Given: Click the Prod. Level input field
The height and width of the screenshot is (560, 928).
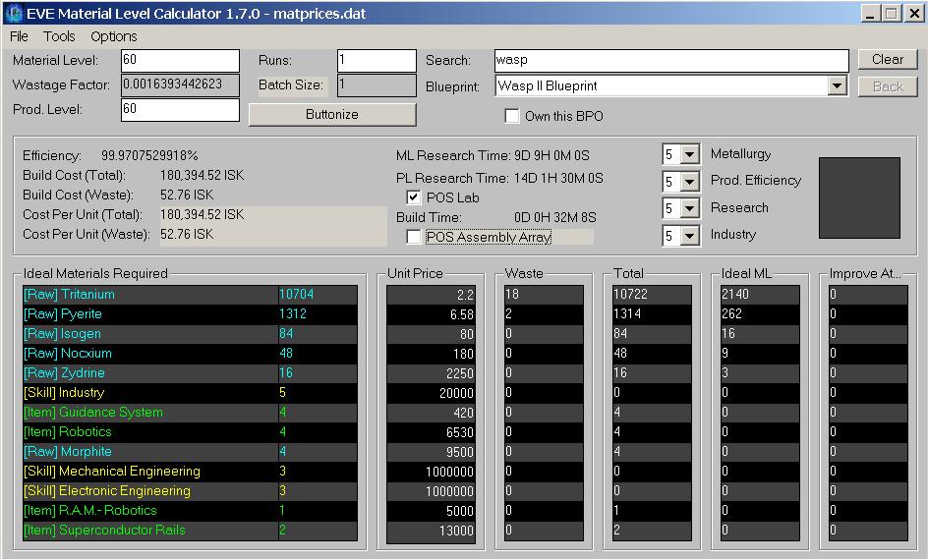Looking at the screenshot, I should [x=181, y=110].
